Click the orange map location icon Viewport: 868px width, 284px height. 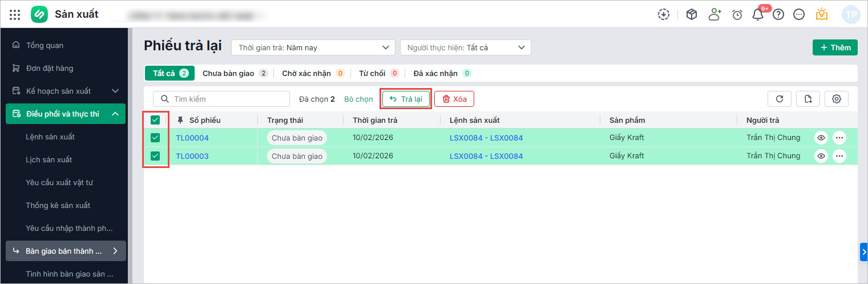coord(822,15)
